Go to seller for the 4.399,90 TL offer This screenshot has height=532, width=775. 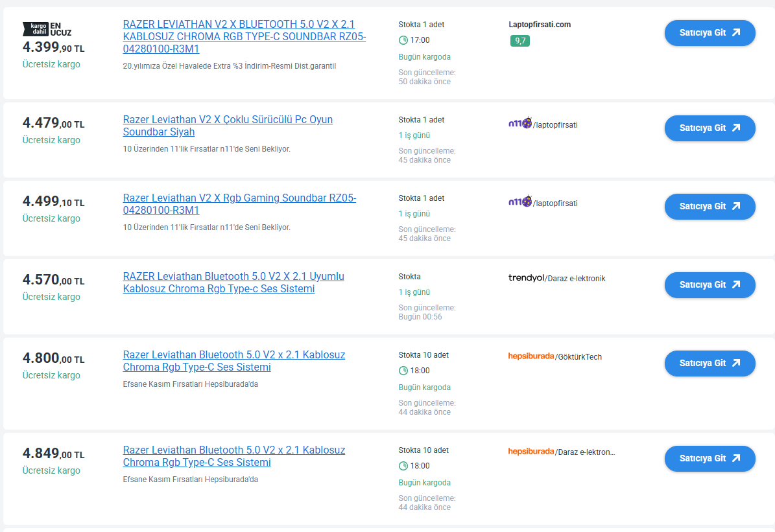pos(709,33)
